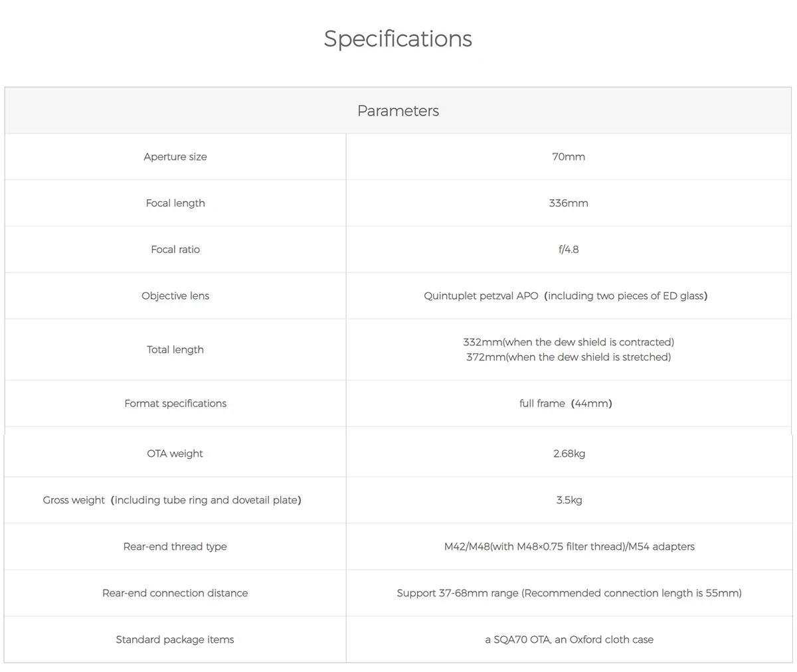Click the 372mm stretched dew shield text

click(x=569, y=357)
